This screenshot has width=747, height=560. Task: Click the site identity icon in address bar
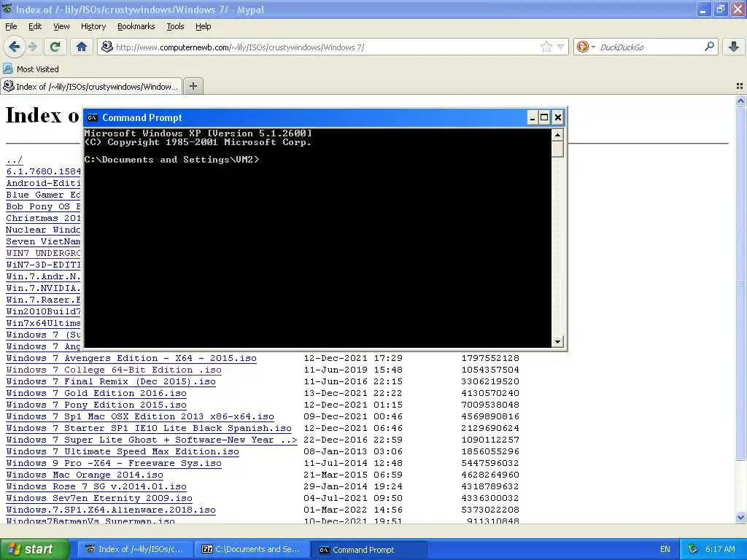tap(107, 47)
